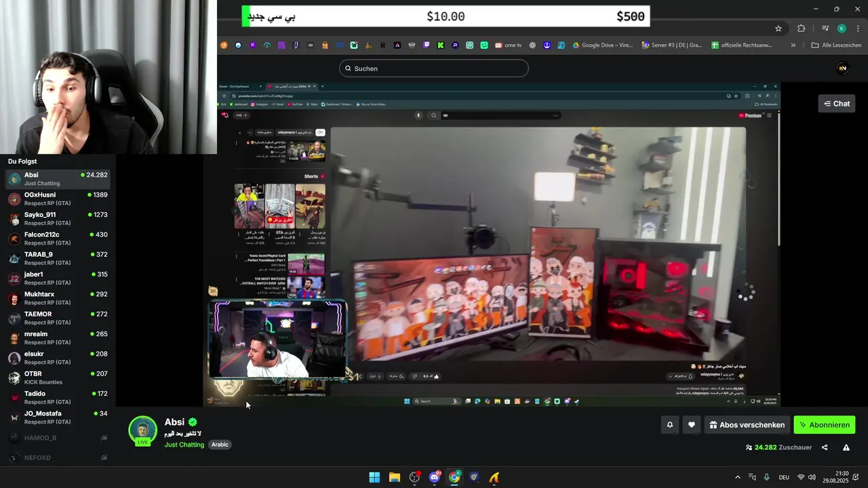
Task: Click the Absi streamer name below video
Action: coord(174,422)
